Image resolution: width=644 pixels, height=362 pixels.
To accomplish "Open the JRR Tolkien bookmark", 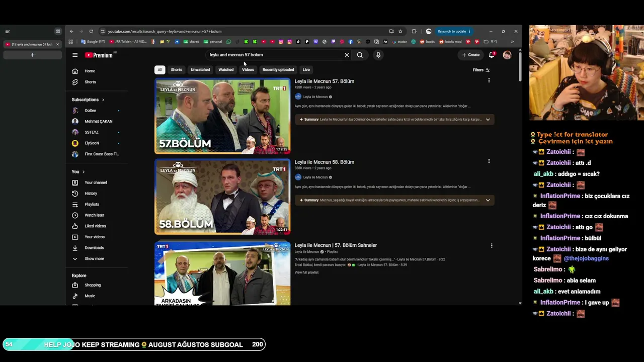I will pyautogui.click(x=128, y=42).
